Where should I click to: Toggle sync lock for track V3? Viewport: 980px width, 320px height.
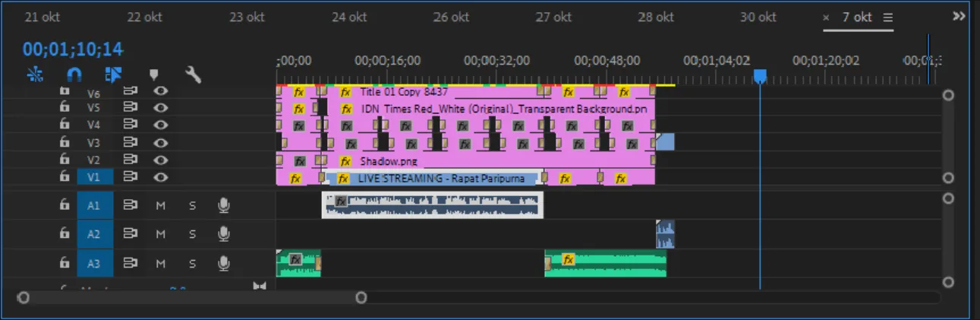(x=131, y=142)
